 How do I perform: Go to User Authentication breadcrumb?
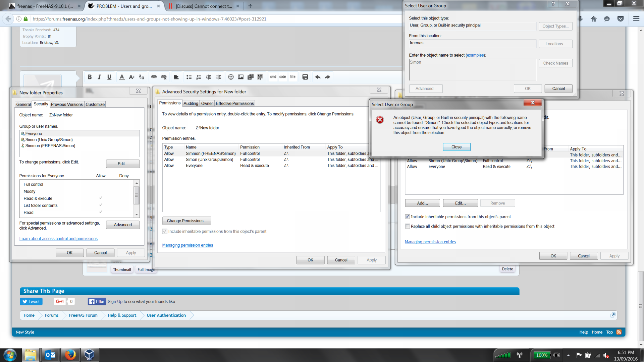[166, 315]
